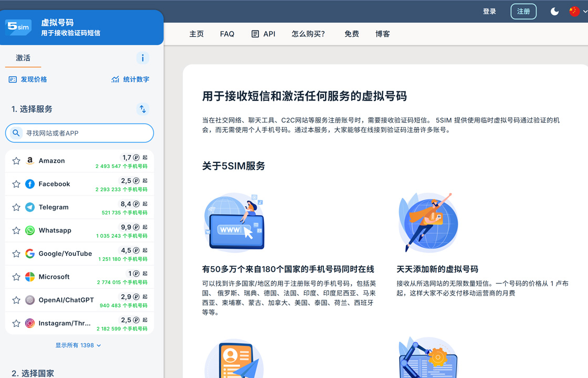Click the 5sim logo icon
The height and width of the screenshot is (378, 588).
click(18, 27)
